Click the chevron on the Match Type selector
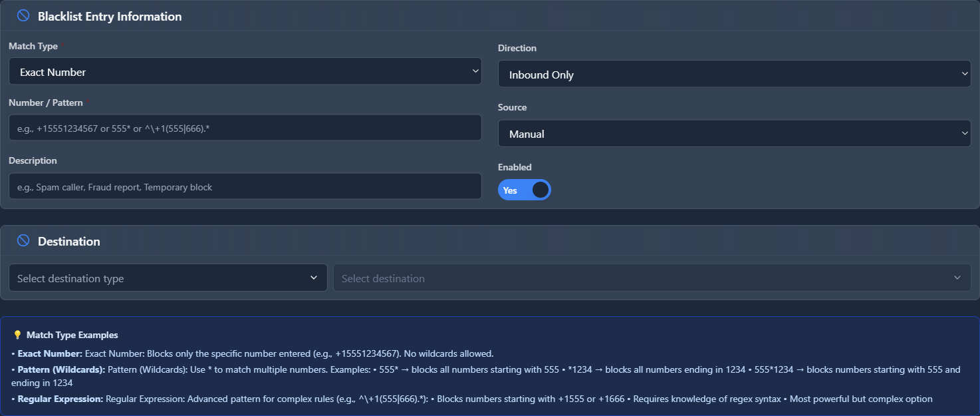This screenshot has width=980, height=416. [475, 70]
